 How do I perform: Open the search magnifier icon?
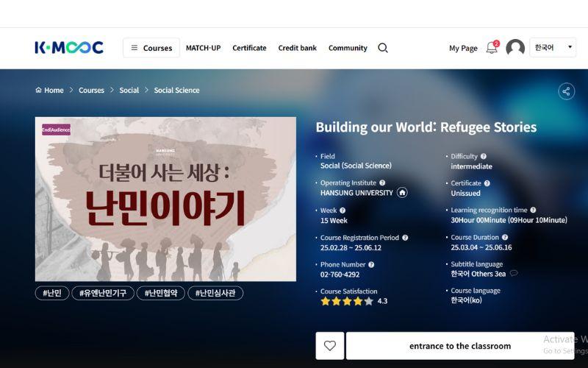click(x=382, y=48)
